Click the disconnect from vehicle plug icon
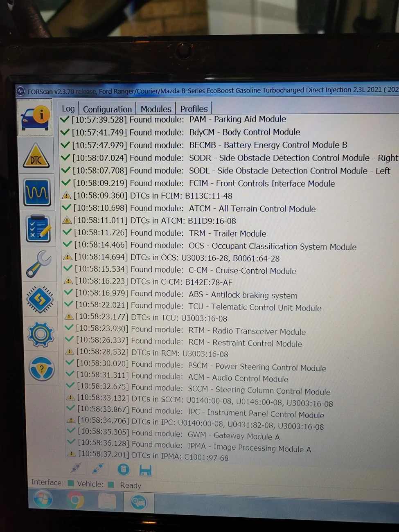This screenshot has height=532, width=399. (98, 468)
